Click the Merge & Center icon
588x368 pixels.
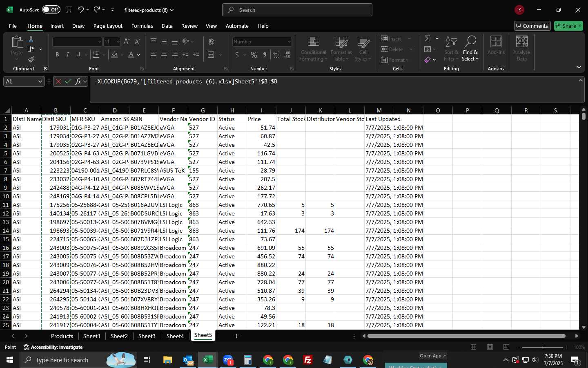point(211,54)
